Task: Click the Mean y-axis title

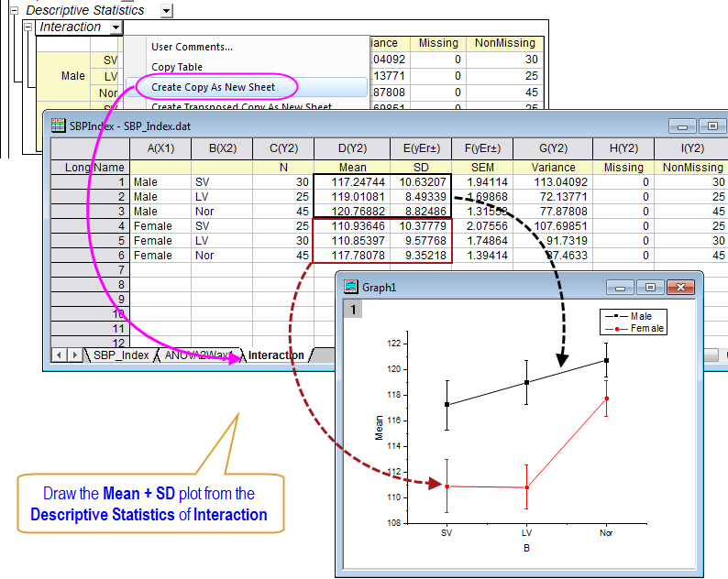Action: click(380, 428)
